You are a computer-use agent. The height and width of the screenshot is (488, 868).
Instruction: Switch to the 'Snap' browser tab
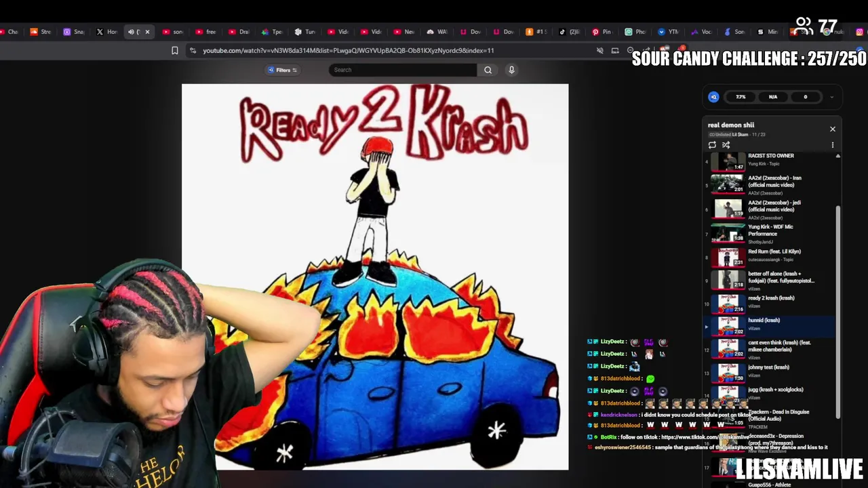coord(74,32)
